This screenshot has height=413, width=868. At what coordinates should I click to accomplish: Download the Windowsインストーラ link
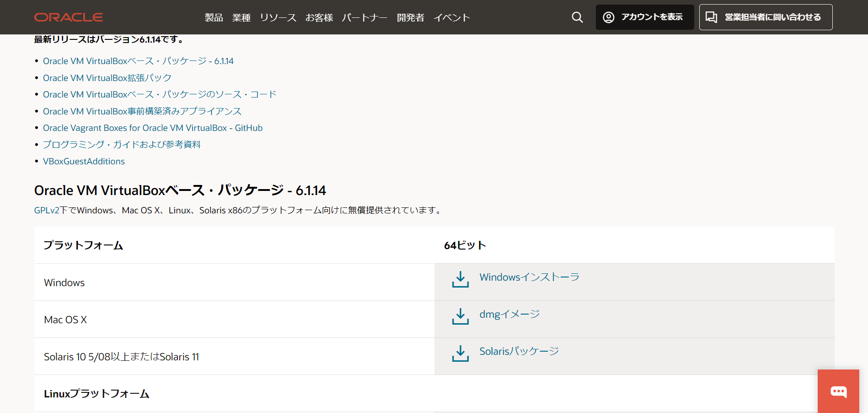coord(529,277)
